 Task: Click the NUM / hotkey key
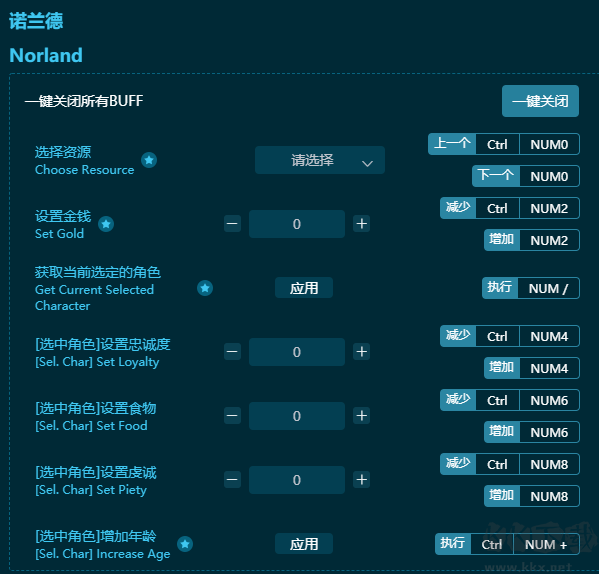pyautogui.click(x=548, y=288)
